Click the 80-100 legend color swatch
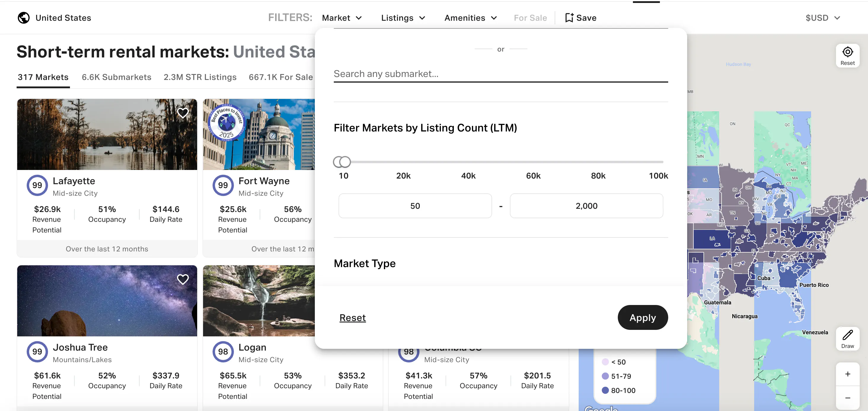The image size is (868, 411). [605, 391]
